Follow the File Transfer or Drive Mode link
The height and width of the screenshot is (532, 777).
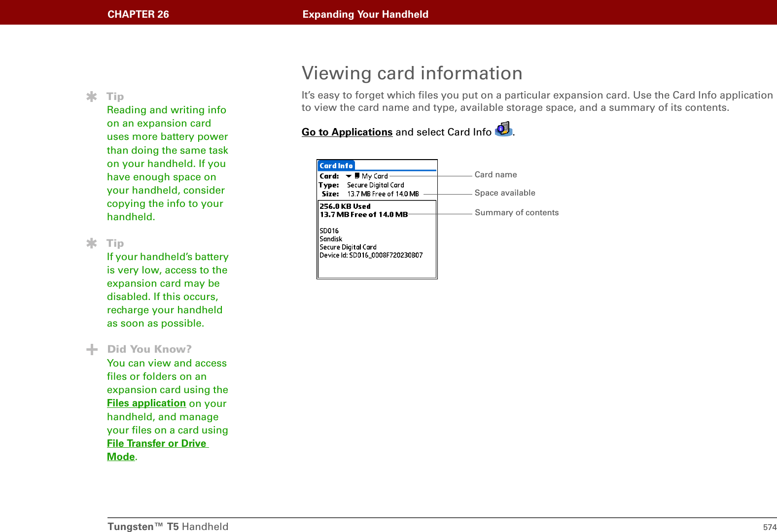coord(158,450)
